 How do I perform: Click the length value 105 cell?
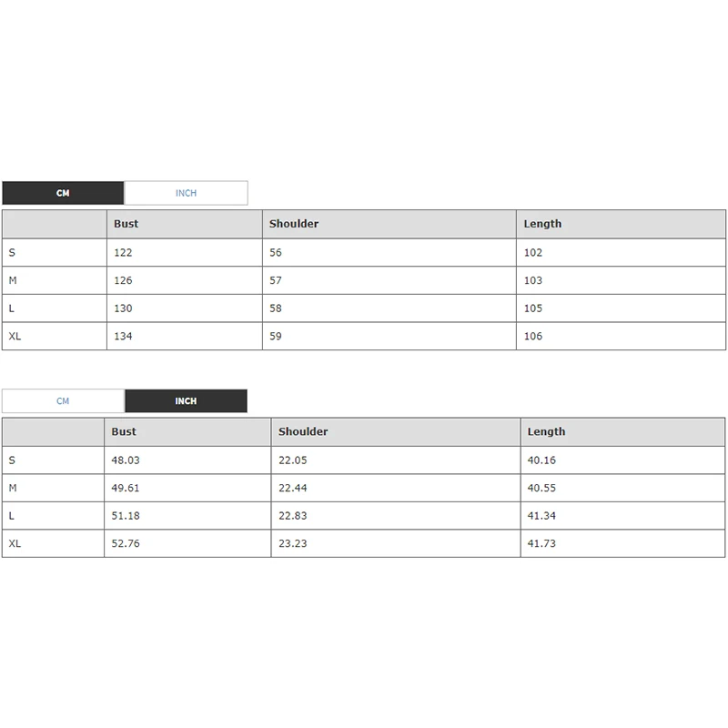pyautogui.click(x=533, y=308)
